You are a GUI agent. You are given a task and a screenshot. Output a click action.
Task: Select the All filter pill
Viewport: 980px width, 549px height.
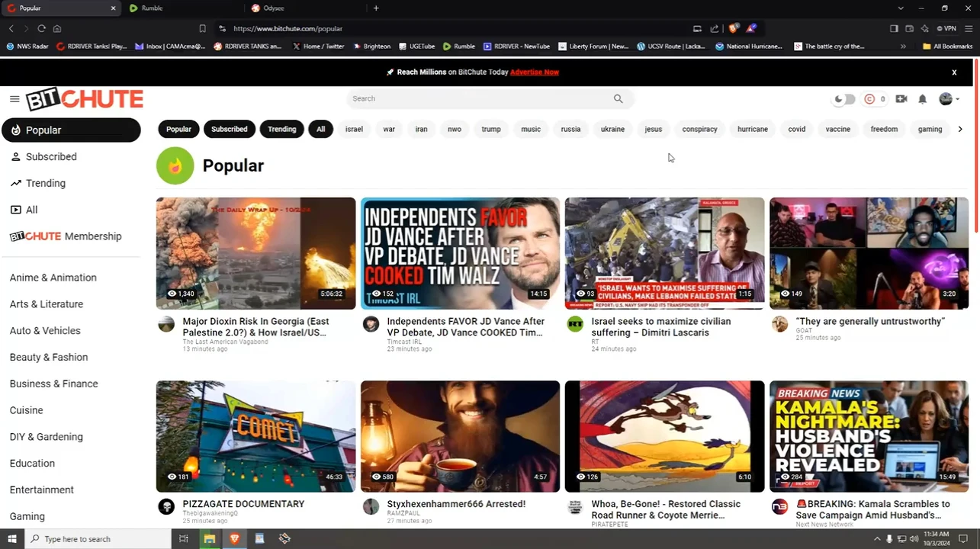click(x=320, y=129)
